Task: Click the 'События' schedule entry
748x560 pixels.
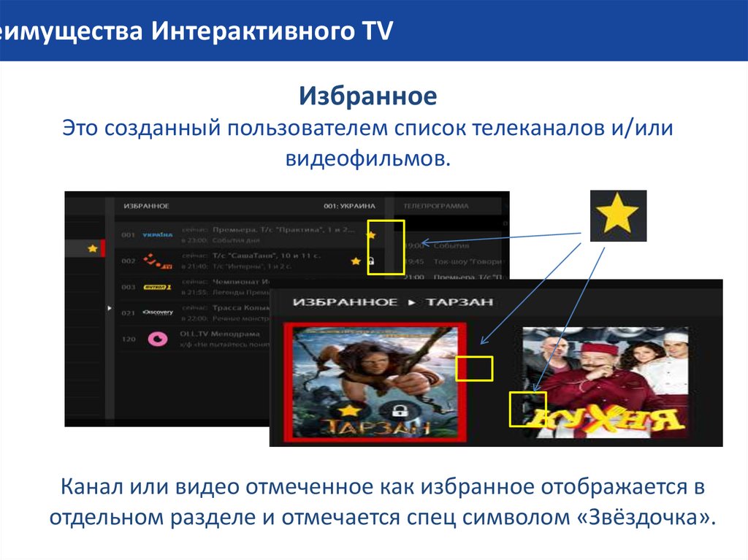Action: pos(451,245)
